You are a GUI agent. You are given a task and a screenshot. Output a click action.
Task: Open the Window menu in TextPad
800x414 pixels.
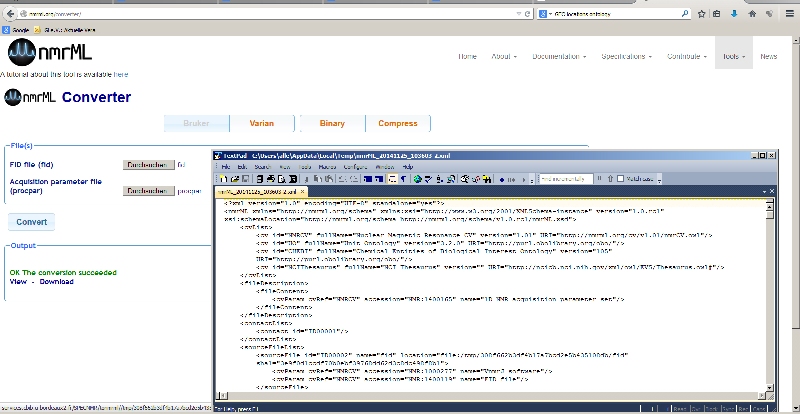pyautogui.click(x=385, y=167)
